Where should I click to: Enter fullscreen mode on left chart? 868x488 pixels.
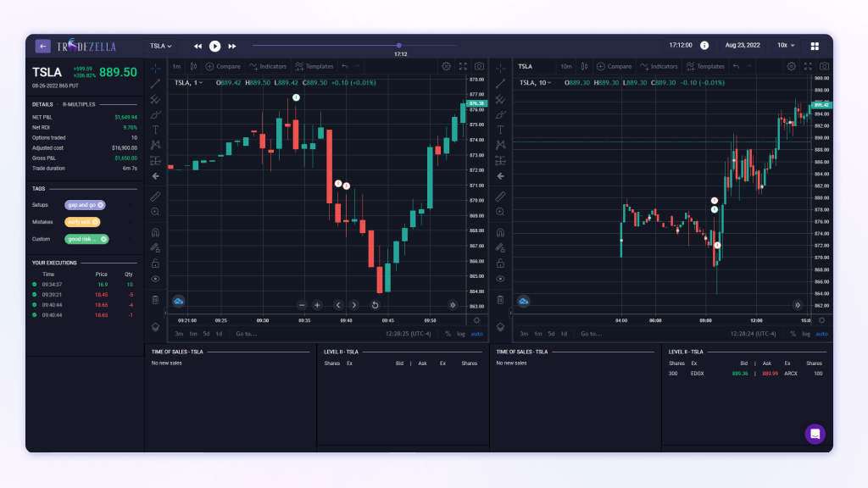tap(463, 66)
